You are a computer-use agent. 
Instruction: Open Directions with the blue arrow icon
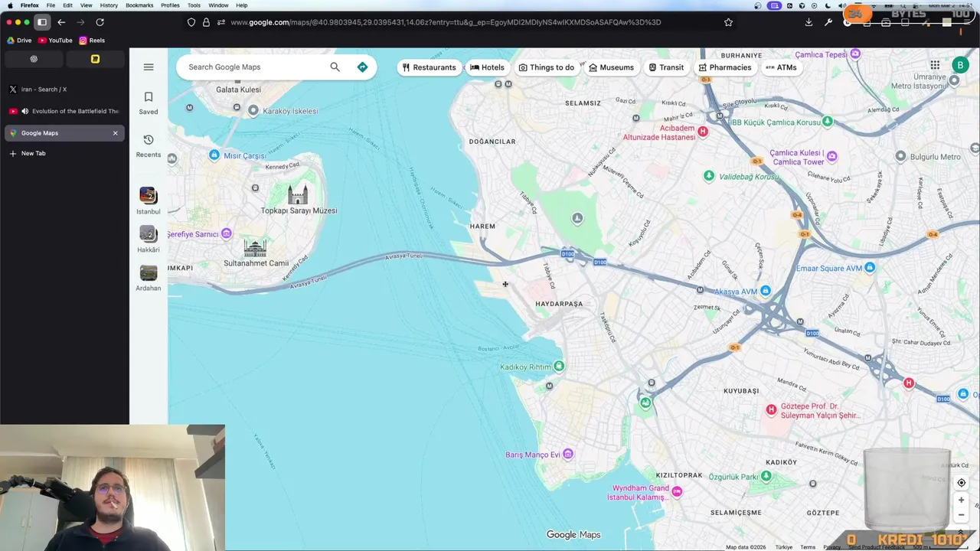(x=362, y=67)
